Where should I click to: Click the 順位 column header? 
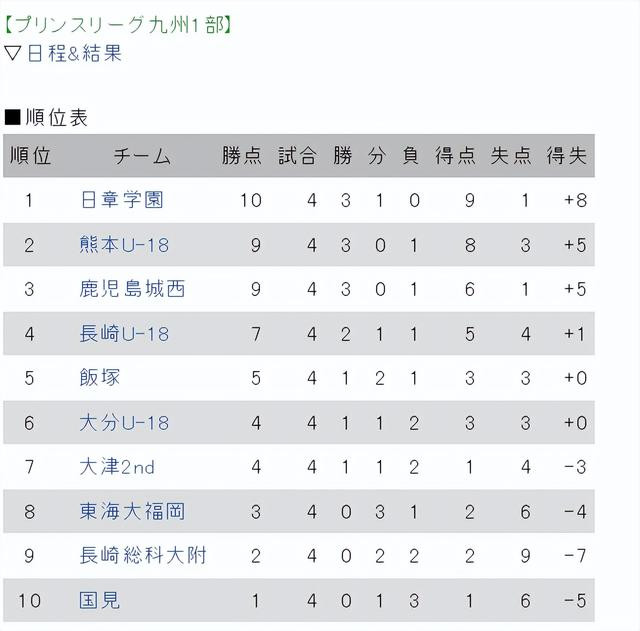[30, 156]
